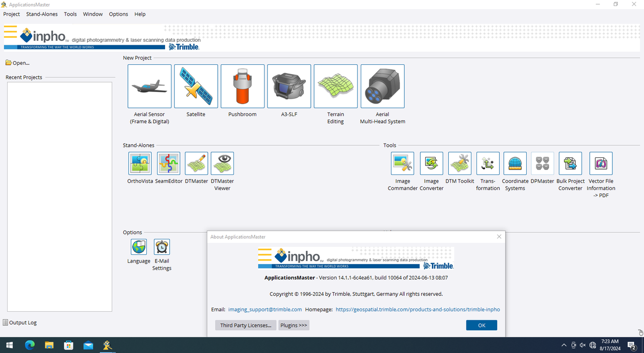Open the Terrain Editing project option
The height and width of the screenshot is (353, 644).
336,86
